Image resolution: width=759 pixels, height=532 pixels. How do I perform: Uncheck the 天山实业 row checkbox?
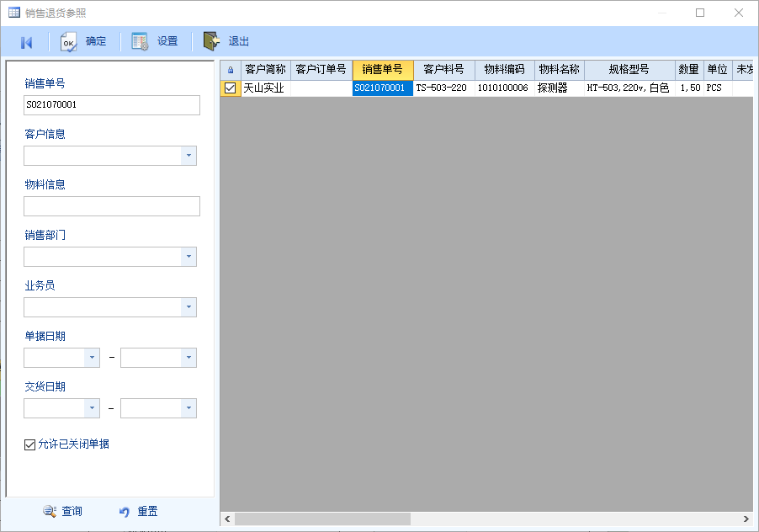[x=231, y=88]
